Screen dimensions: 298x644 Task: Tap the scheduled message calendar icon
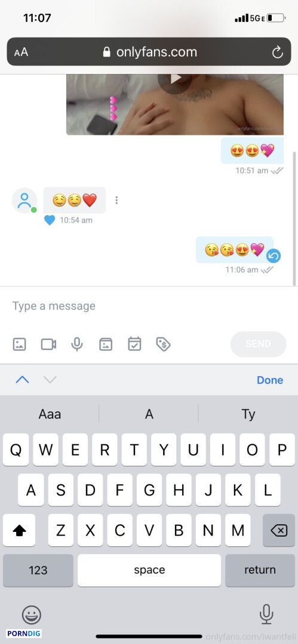coord(134,344)
